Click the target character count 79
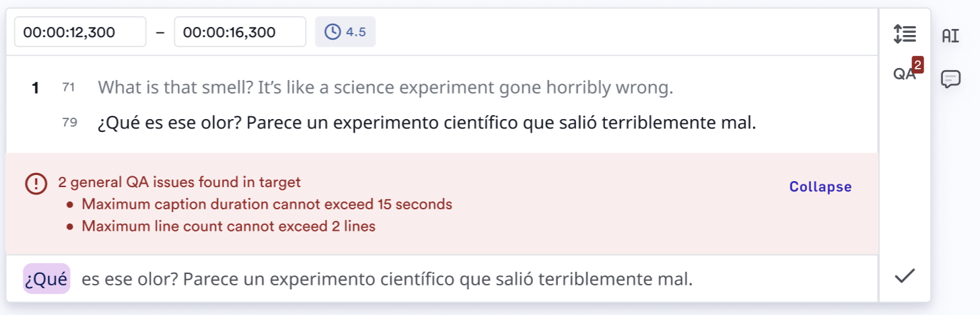This screenshot has width=980, height=315. pos(69,123)
